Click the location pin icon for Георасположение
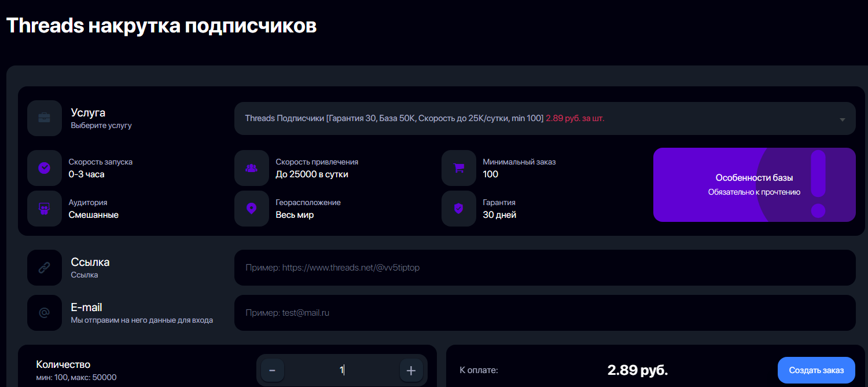Screen dimensions: 868x387 click(251, 209)
